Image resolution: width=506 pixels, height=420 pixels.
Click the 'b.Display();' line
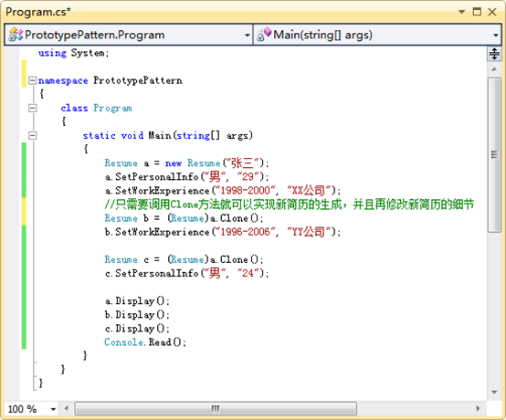137,314
